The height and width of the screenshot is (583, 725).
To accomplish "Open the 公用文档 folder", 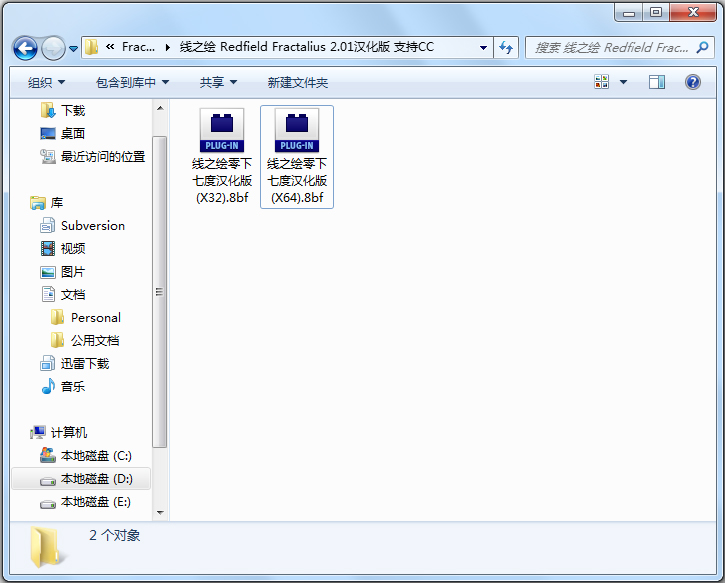I will coord(95,341).
